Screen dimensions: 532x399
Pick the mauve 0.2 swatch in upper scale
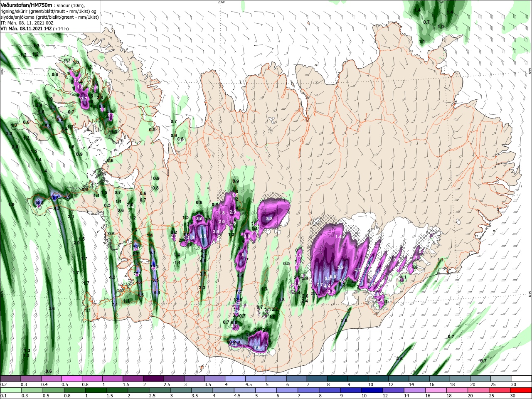[10, 379]
